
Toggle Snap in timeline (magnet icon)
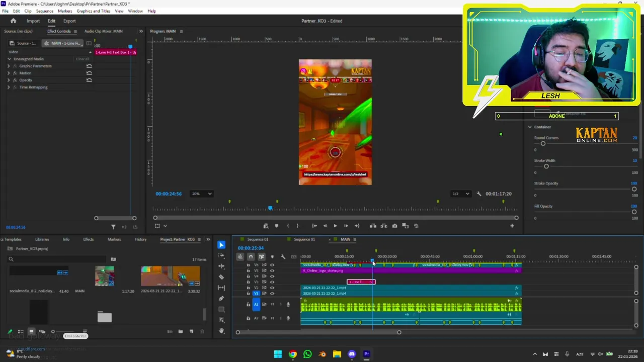point(251,257)
